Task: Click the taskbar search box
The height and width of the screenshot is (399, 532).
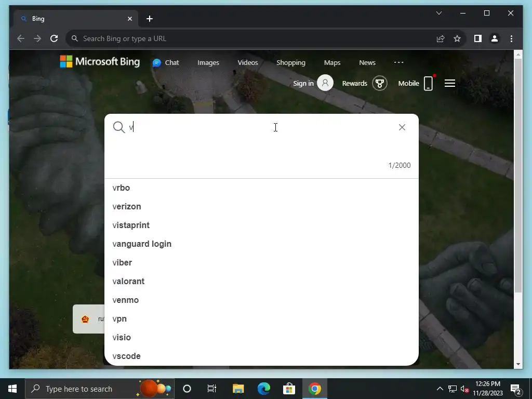Action: click(100, 389)
